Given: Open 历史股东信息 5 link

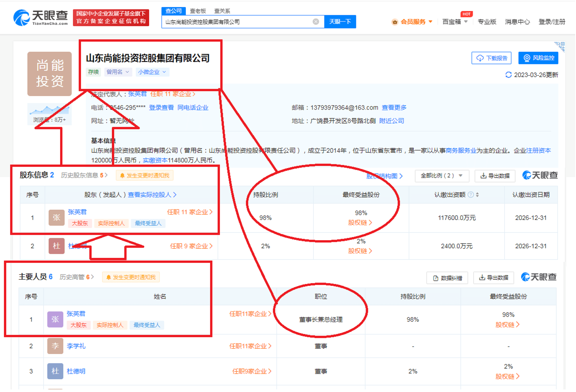Looking at the screenshot, I should 84,176.
